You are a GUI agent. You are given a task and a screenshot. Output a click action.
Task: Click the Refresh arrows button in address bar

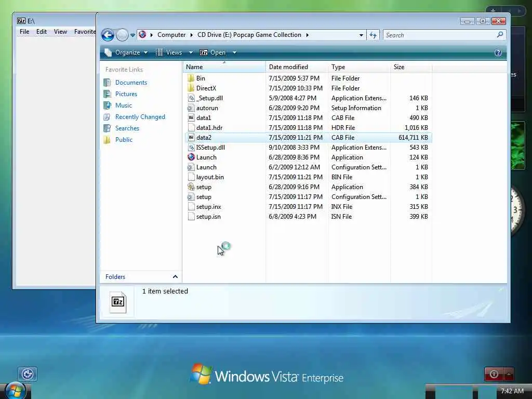coord(373,35)
